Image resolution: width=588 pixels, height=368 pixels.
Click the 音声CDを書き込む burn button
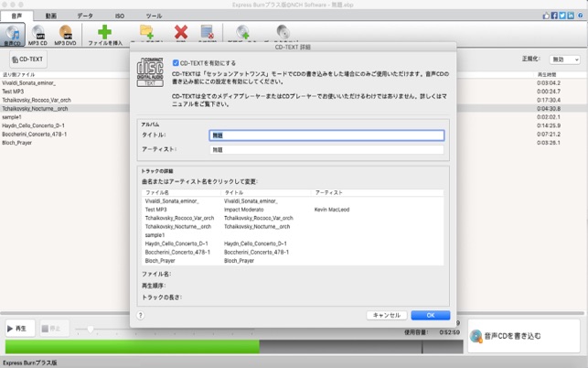pos(523,336)
